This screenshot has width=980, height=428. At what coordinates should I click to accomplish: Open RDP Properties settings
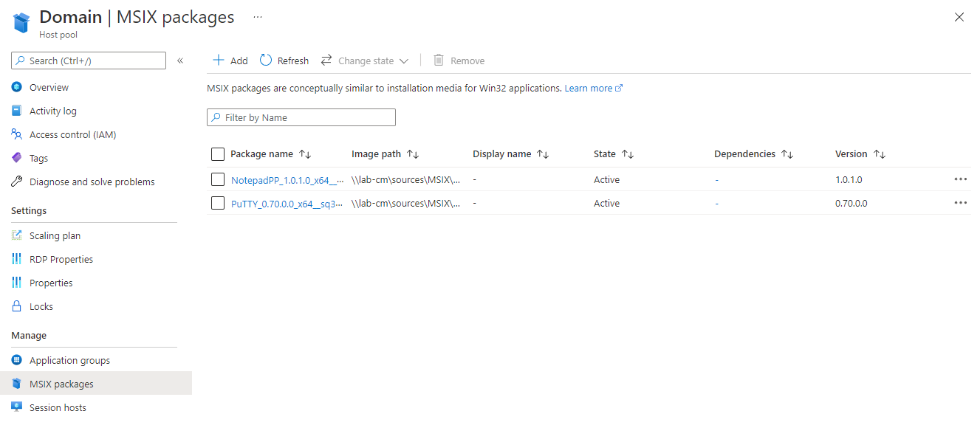[x=61, y=259]
